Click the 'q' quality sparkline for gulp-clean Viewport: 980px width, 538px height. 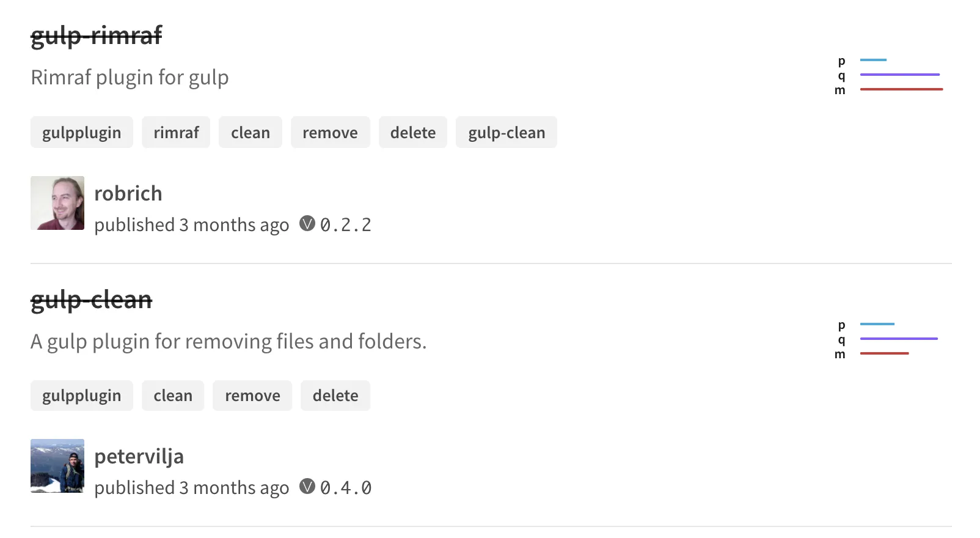899,338
